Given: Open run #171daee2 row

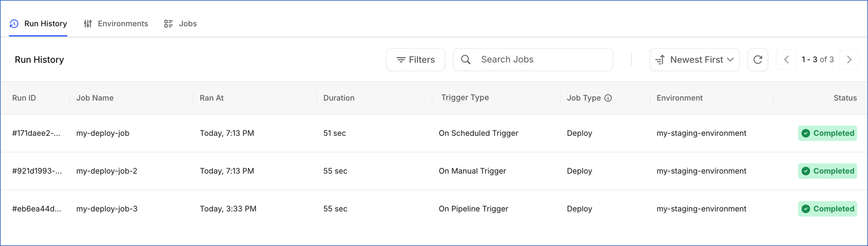Looking at the screenshot, I should pyautogui.click(x=434, y=133).
